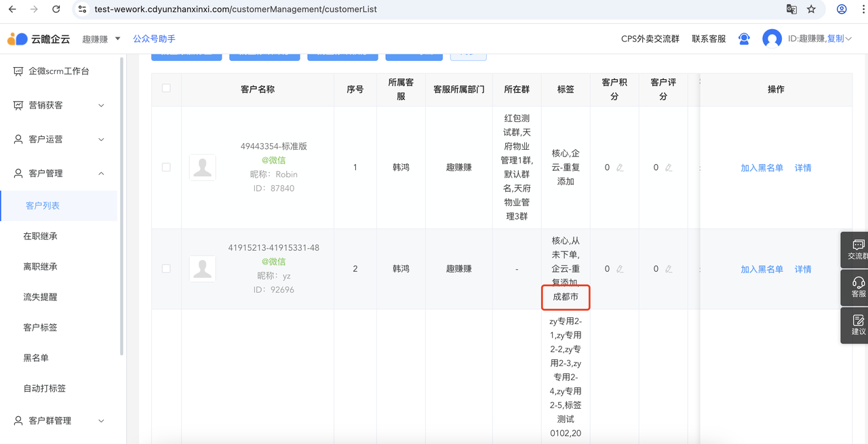
Task: Click the translate page icon in address bar
Action: point(791,9)
